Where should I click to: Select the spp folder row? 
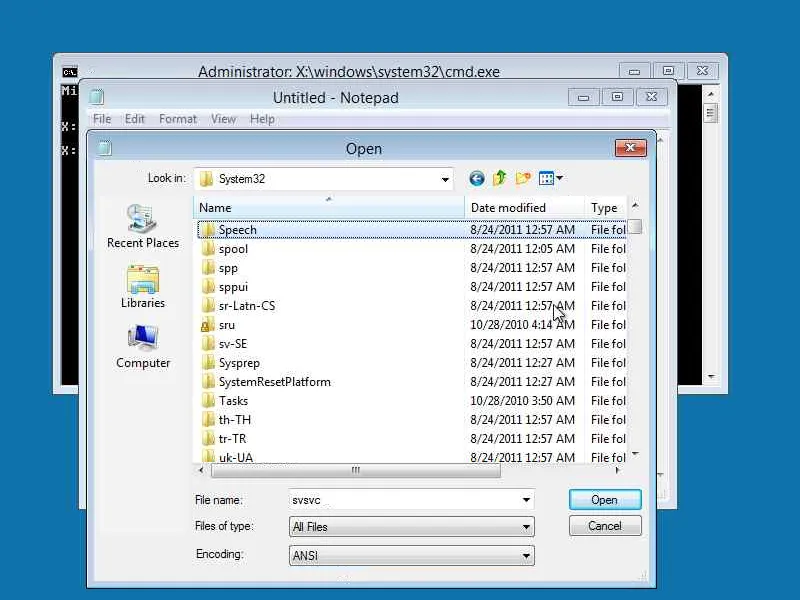click(411, 268)
